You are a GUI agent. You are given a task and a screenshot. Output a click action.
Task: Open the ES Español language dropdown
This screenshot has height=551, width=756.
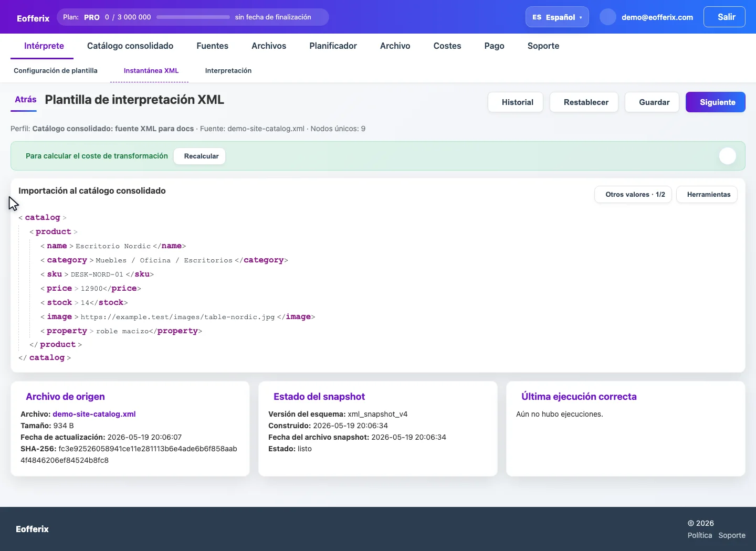coord(557,17)
